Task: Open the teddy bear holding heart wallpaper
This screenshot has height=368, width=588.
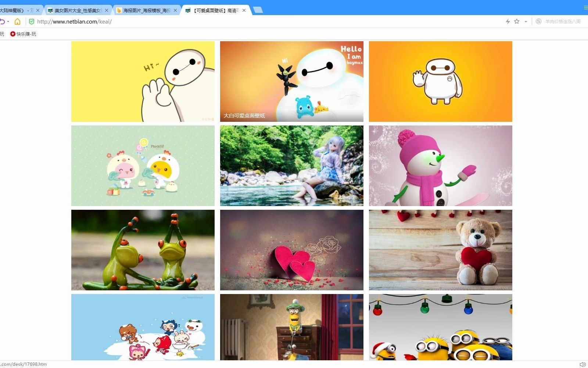Action: (441, 250)
